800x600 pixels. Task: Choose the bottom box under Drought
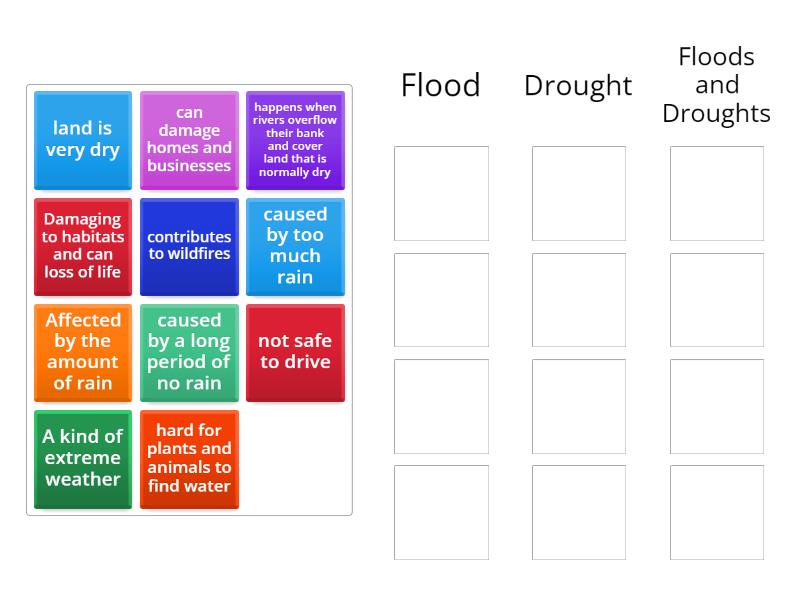[x=579, y=512]
